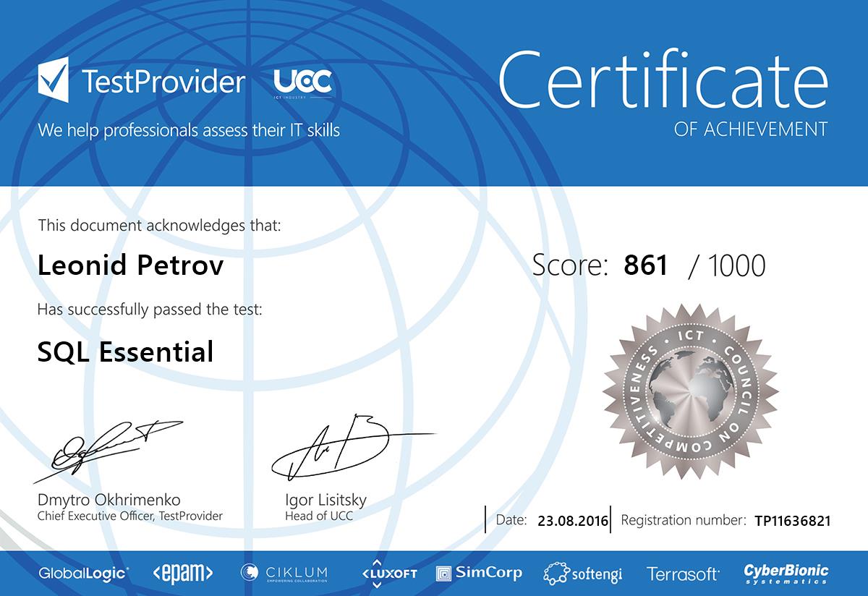The image size is (868, 596).
Task: Click the Ciklum sponsor logo
Action: pos(284,573)
